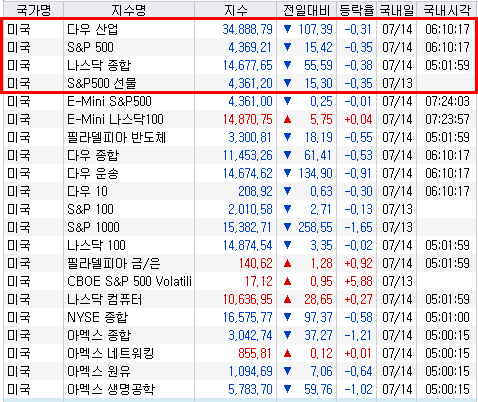Click the 국내시각 column header

tap(447, 10)
